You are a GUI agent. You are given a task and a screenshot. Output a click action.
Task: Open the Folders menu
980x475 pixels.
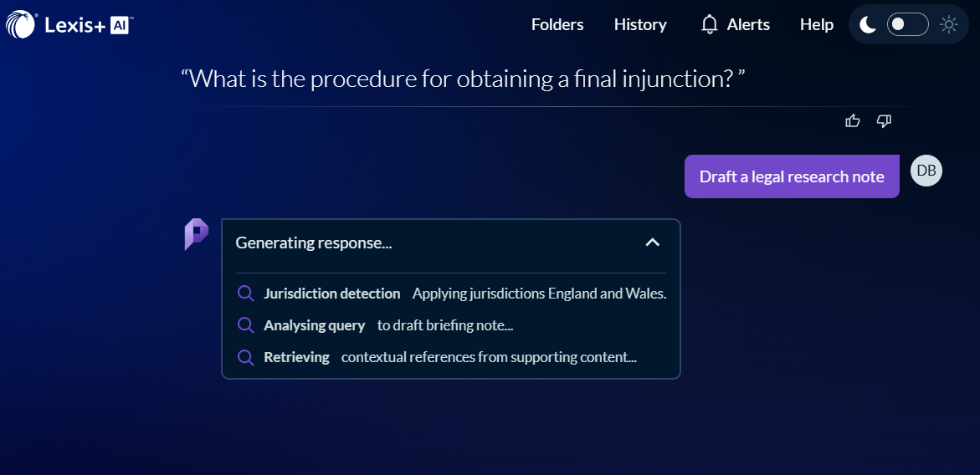tap(557, 24)
